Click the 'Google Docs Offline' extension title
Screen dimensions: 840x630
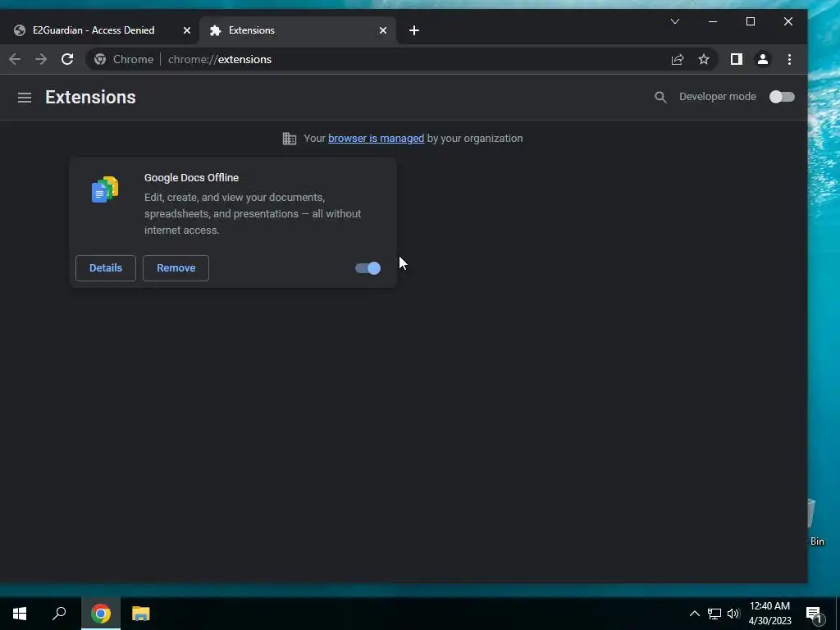(x=191, y=178)
